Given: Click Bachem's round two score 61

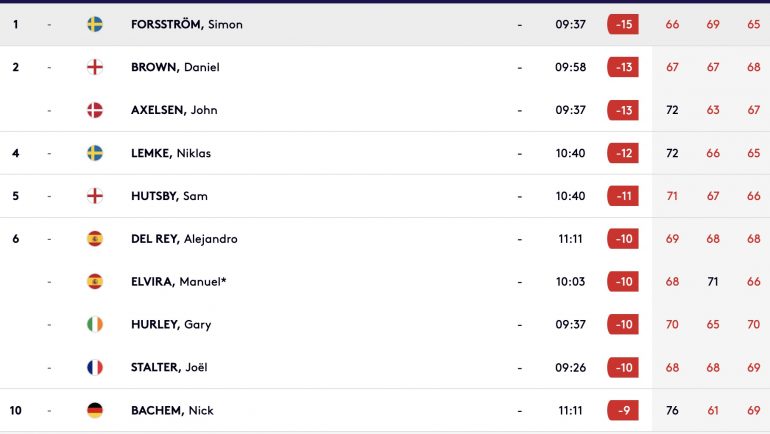Looking at the screenshot, I should [x=713, y=410].
